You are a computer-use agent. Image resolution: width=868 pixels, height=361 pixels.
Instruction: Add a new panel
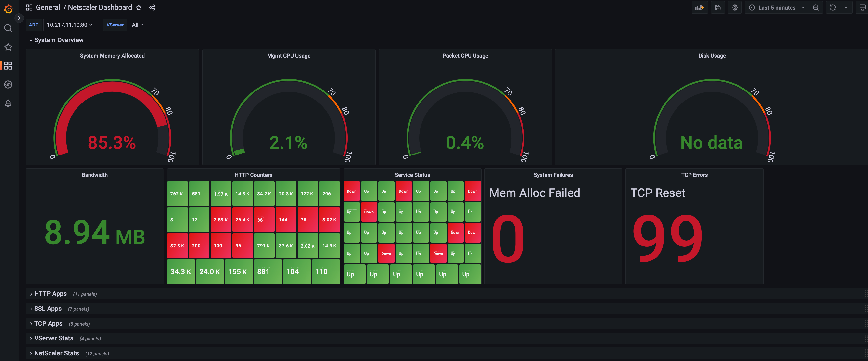[700, 7]
